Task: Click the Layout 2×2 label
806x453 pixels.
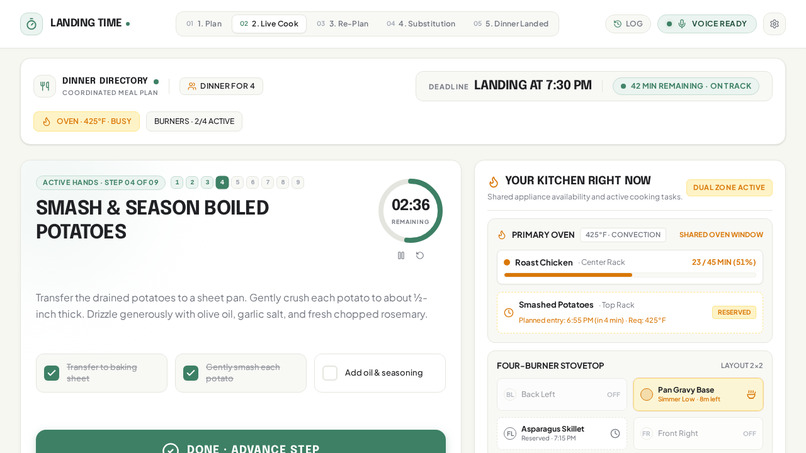Action: (x=741, y=366)
